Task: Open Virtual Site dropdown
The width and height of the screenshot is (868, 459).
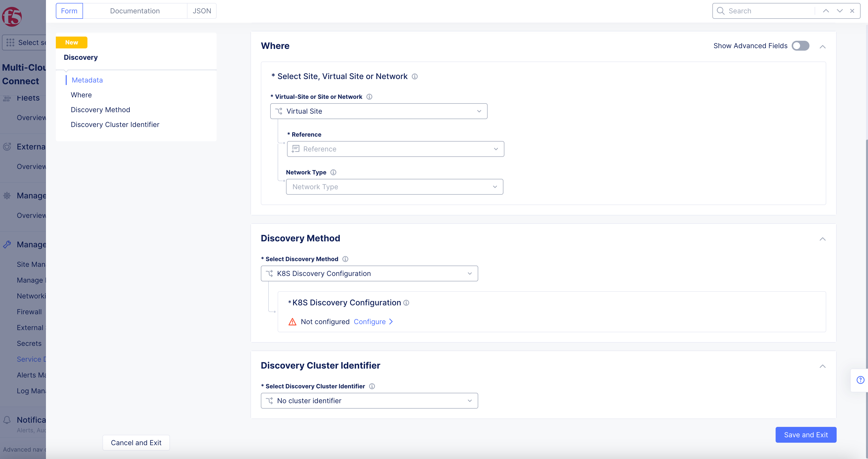Action: coord(378,111)
